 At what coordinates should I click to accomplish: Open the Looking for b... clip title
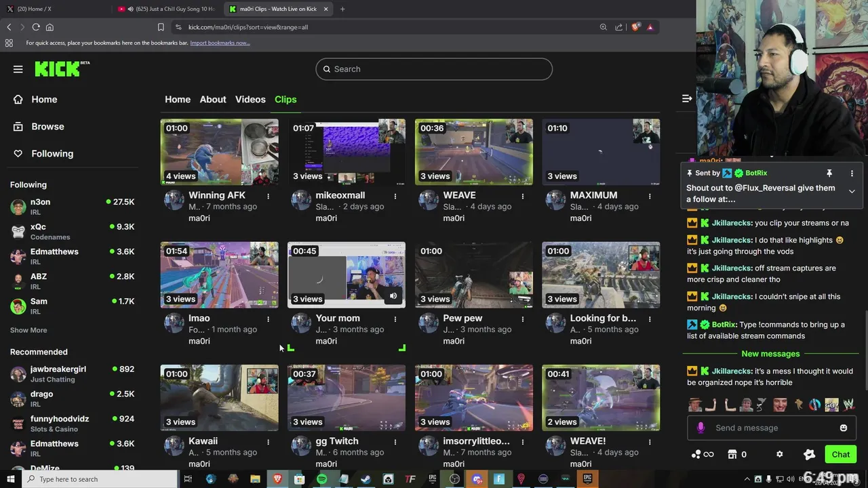pyautogui.click(x=603, y=318)
